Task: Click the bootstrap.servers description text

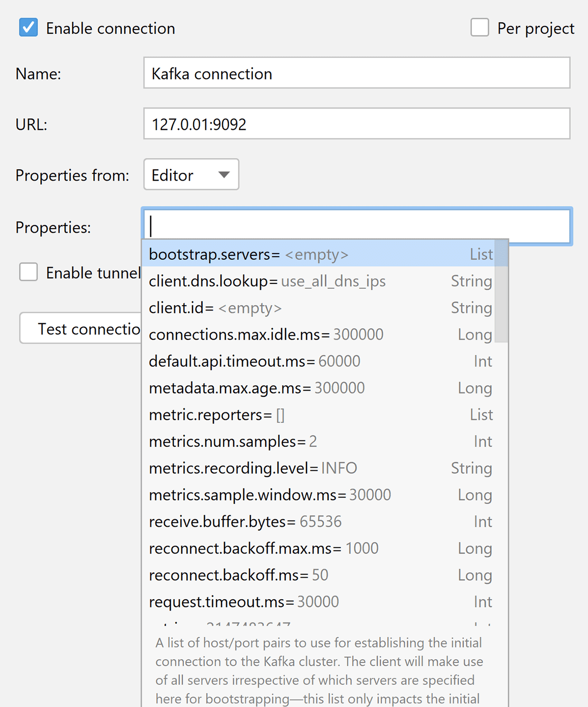Action: pyautogui.click(x=319, y=671)
